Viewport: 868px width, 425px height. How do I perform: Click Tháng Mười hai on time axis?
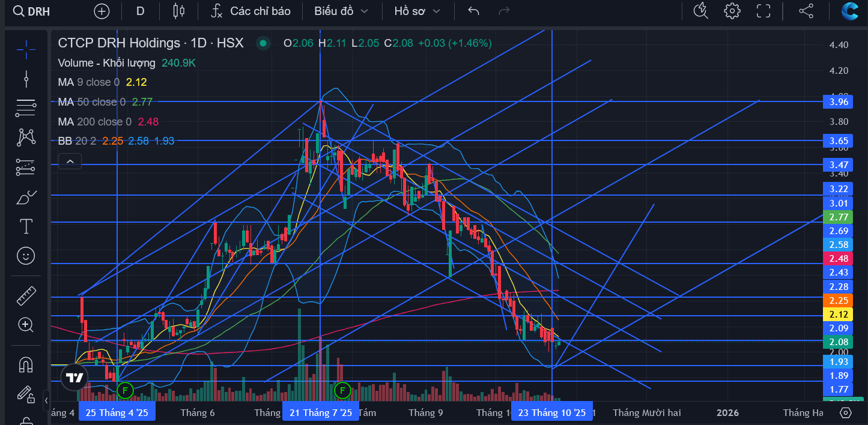(647, 412)
